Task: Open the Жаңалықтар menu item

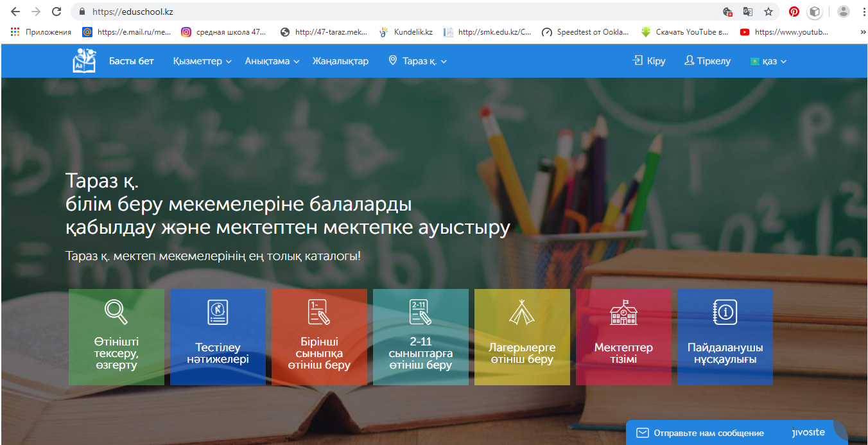Action: (340, 61)
